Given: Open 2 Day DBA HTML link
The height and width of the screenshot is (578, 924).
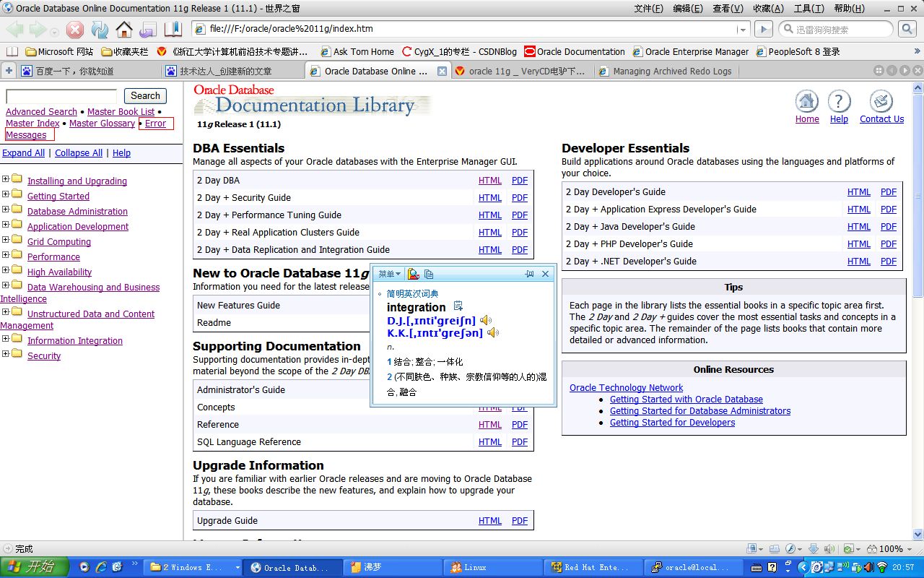Looking at the screenshot, I should (490, 181).
